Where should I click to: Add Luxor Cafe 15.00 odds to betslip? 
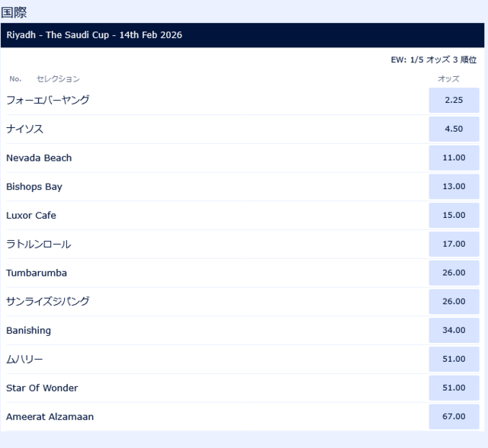454,216
